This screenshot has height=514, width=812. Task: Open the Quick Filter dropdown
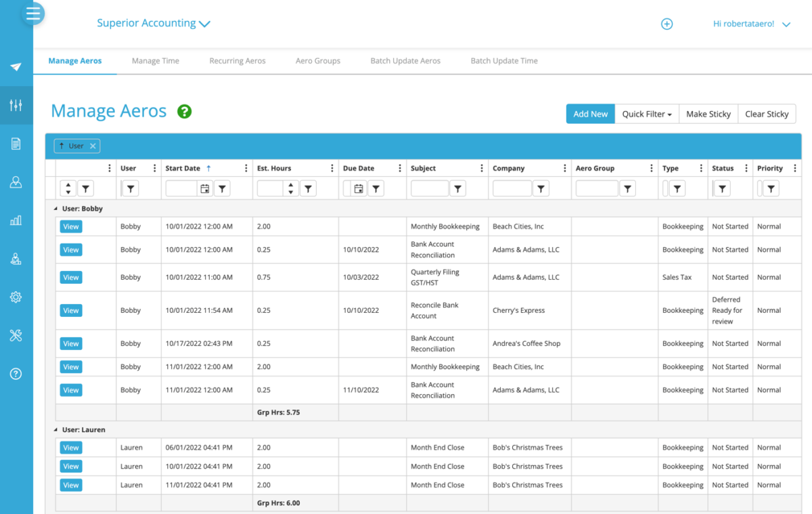point(646,114)
